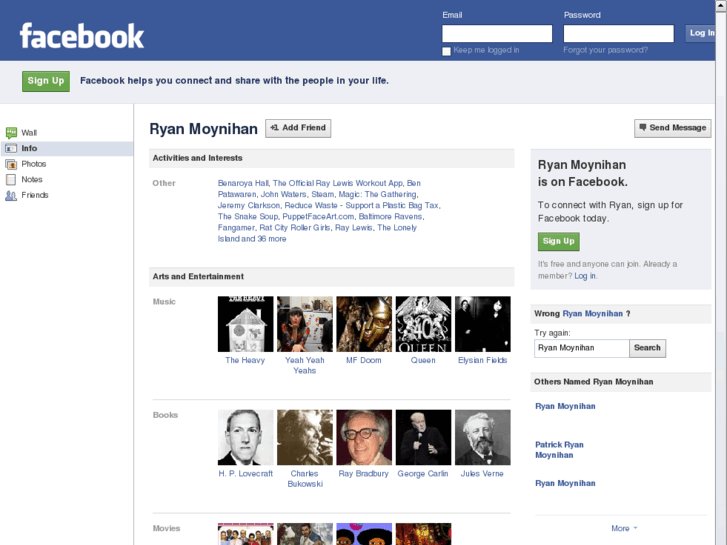Click the Fangamer link

tap(236, 228)
